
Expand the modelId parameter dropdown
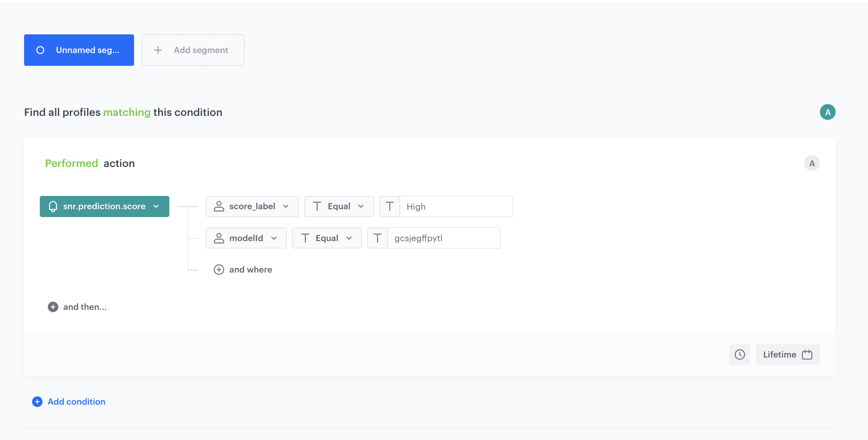click(246, 238)
